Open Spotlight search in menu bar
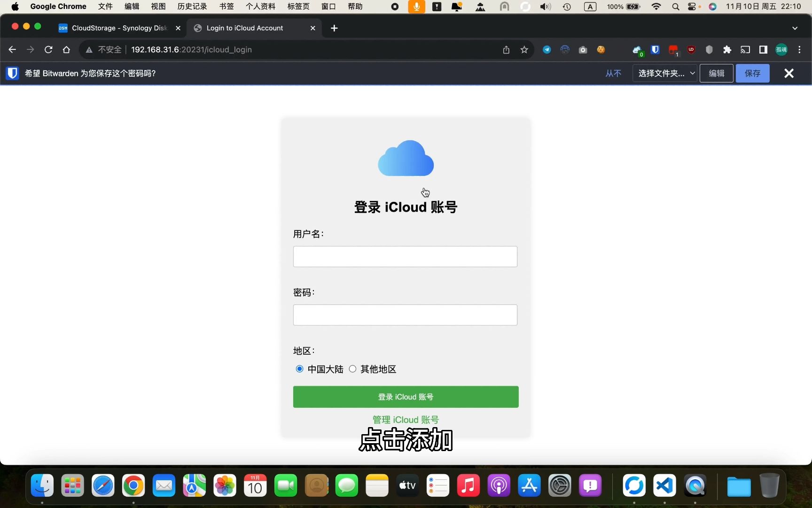Viewport: 812px width, 508px height. click(x=675, y=7)
